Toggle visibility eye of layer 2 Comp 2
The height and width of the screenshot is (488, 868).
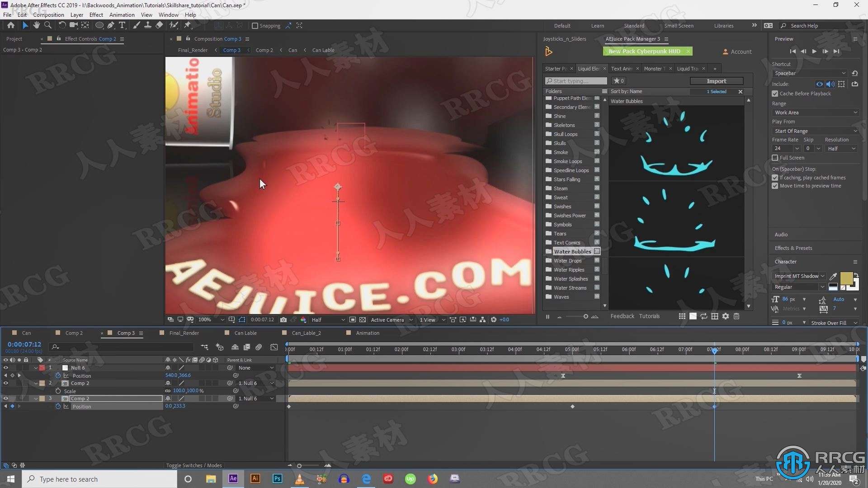pyautogui.click(x=6, y=383)
